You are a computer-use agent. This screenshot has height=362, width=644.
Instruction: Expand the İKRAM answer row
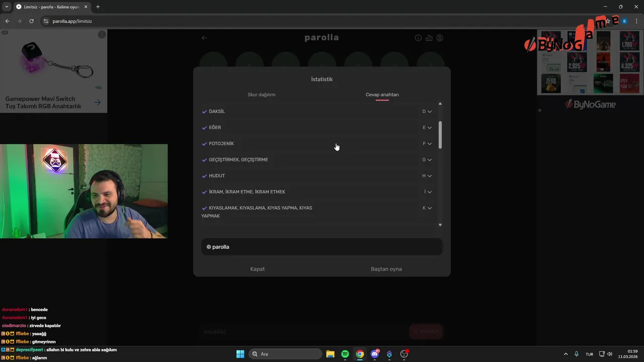pyautogui.click(x=429, y=192)
